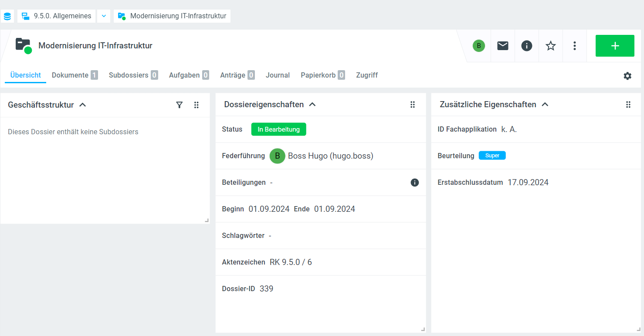The image size is (644, 336).
Task: Click the green plus add button
Action: click(615, 46)
